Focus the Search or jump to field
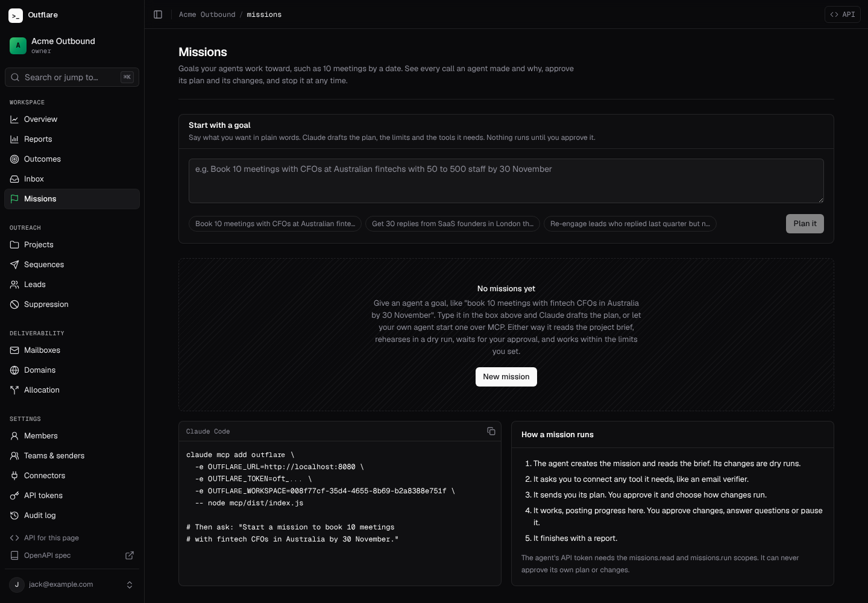Screen dimensions: 868x603 72,77
